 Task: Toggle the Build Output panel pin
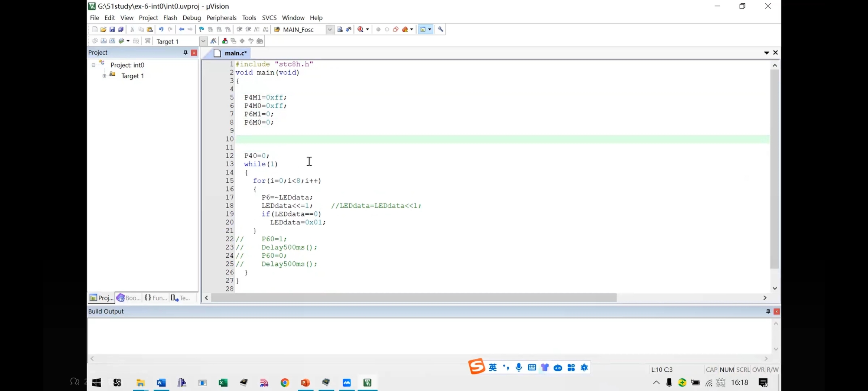coord(768,311)
